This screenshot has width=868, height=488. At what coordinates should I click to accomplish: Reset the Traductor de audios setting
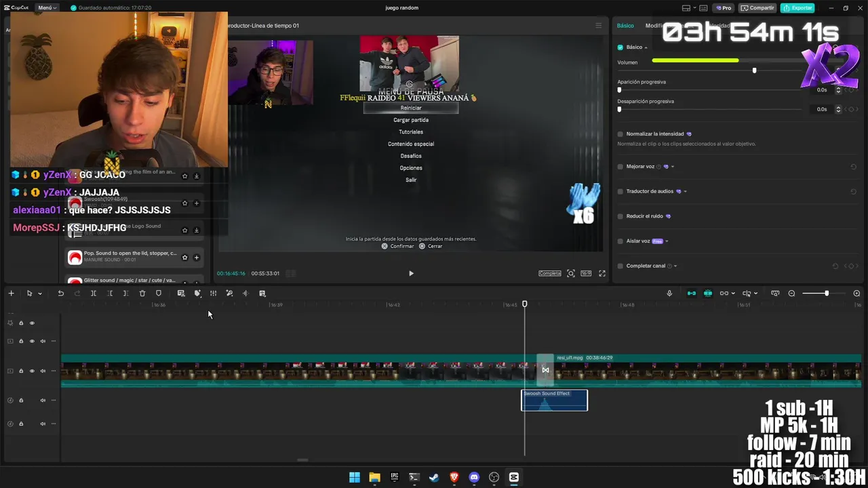853,192
